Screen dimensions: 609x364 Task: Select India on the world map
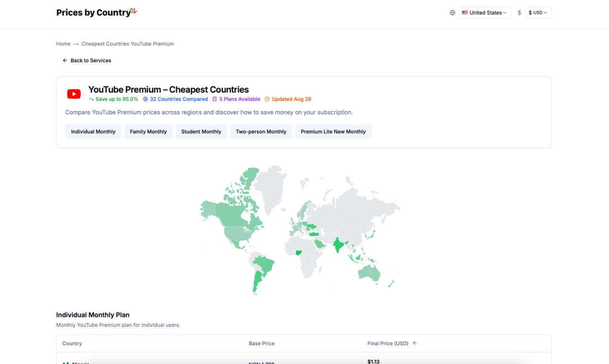[339, 245]
